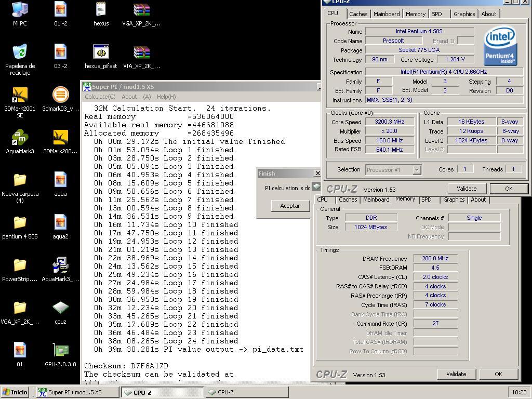This screenshot has width=532, height=399.
Task: Select SPD tab in lower CPU-Z window
Action: (427, 199)
